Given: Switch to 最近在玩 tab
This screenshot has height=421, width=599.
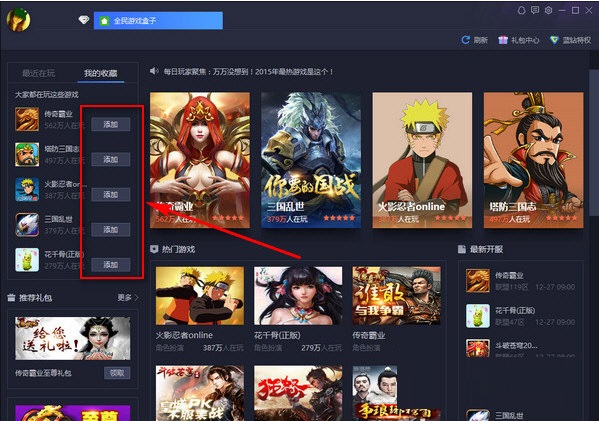Looking at the screenshot, I should (38, 73).
